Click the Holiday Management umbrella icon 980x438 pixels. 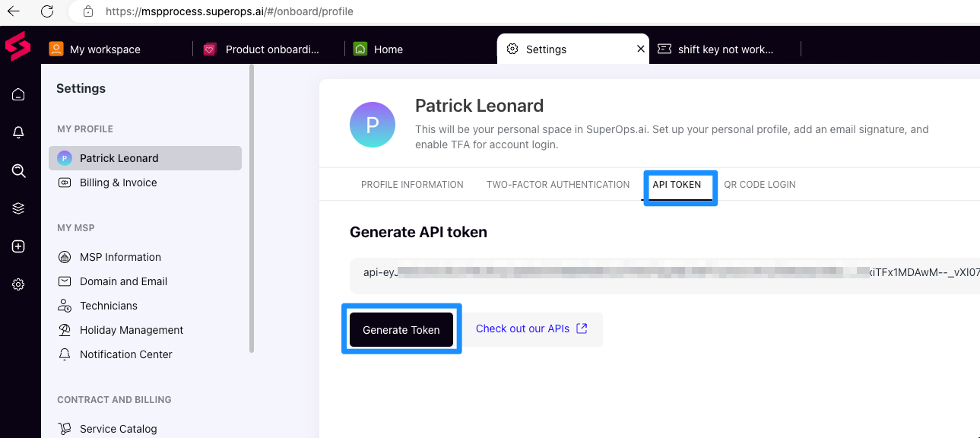point(65,330)
